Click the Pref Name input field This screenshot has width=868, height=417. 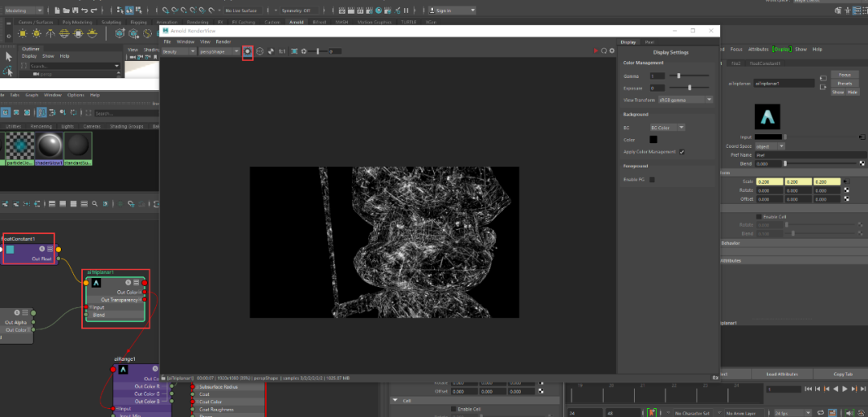809,155
